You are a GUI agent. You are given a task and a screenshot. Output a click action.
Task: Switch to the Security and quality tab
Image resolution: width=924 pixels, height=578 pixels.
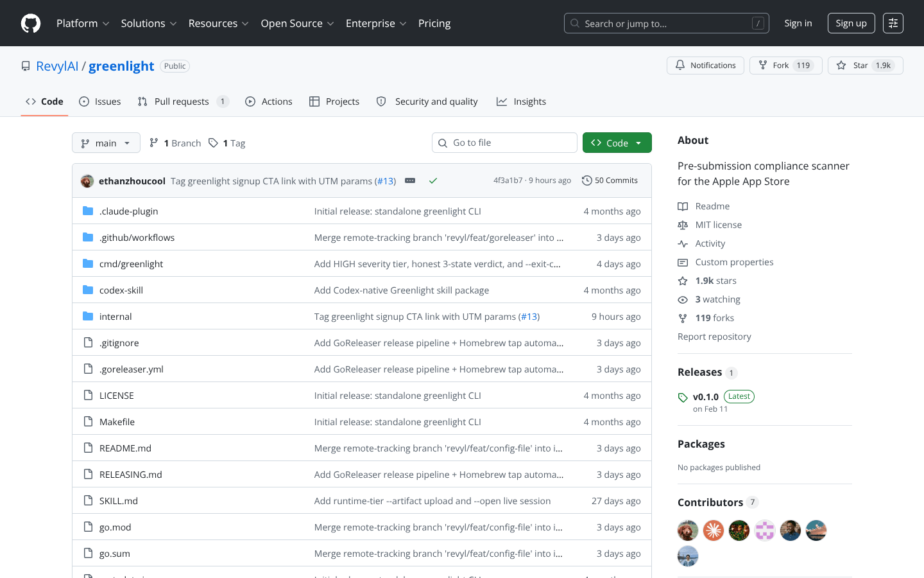427,101
